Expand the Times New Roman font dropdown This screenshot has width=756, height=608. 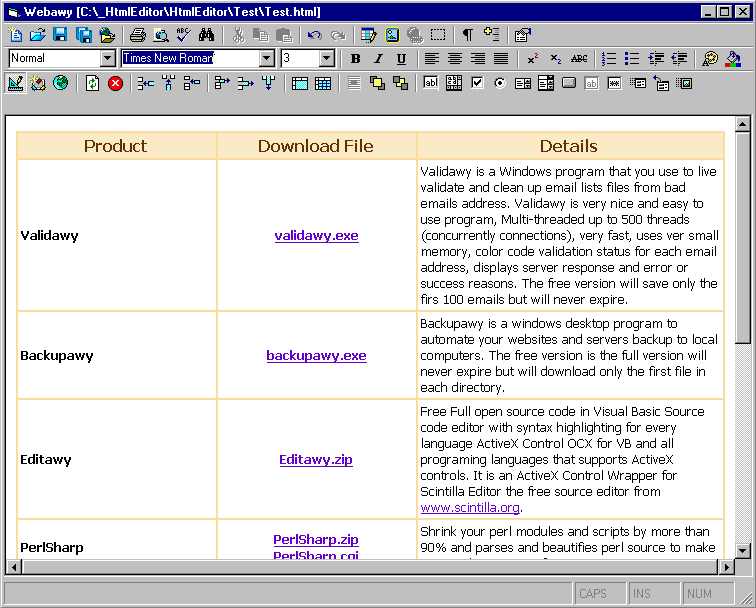coord(266,59)
